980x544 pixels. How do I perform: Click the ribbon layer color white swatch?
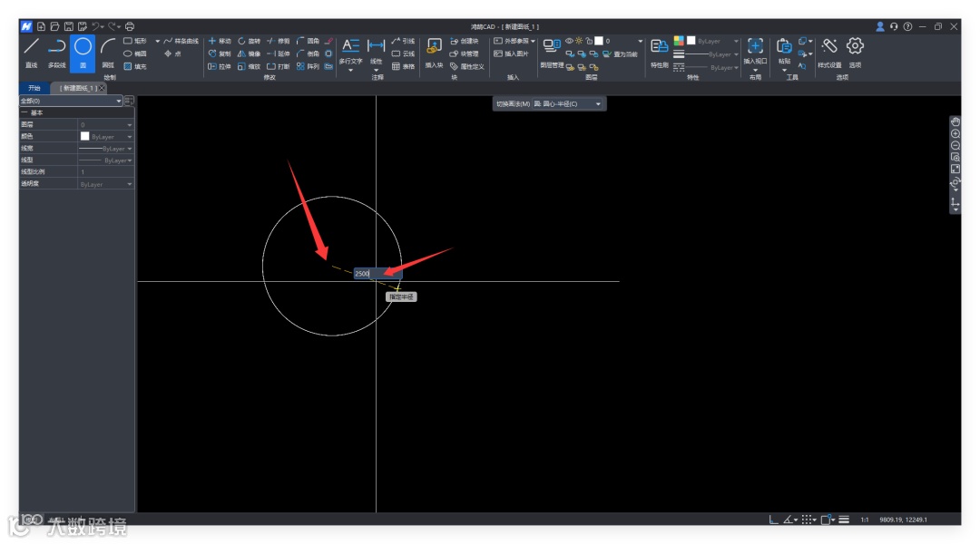tap(599, 41)
